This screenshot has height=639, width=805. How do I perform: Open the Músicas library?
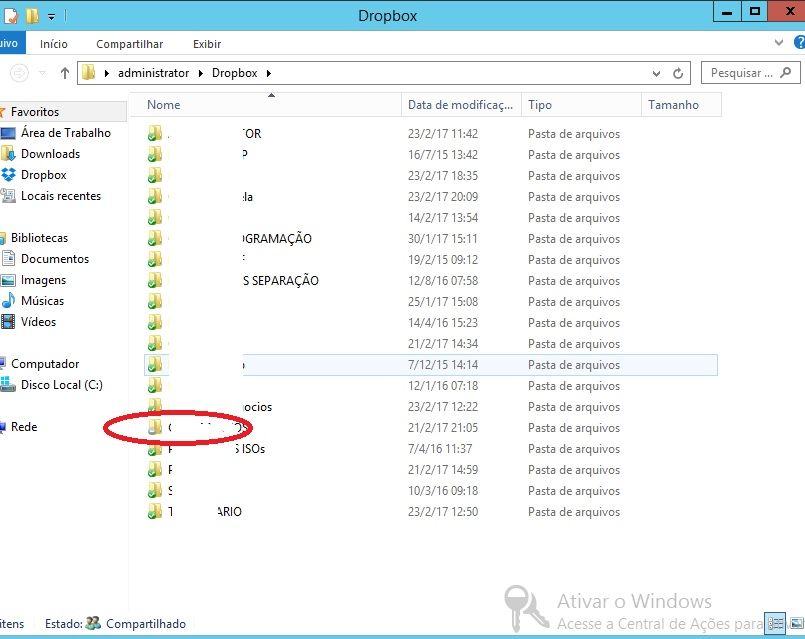(42, 301)
